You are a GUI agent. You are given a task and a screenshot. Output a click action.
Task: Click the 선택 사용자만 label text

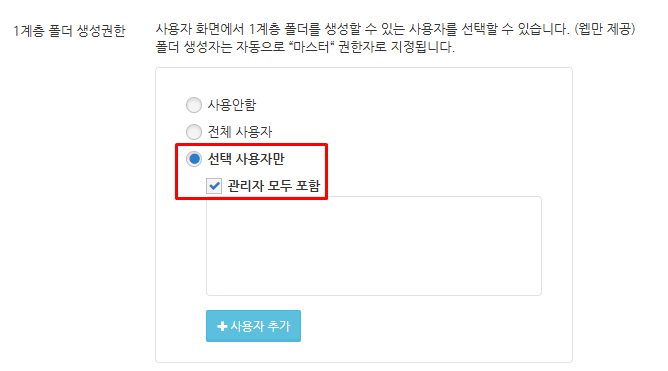tap(246, 159)
